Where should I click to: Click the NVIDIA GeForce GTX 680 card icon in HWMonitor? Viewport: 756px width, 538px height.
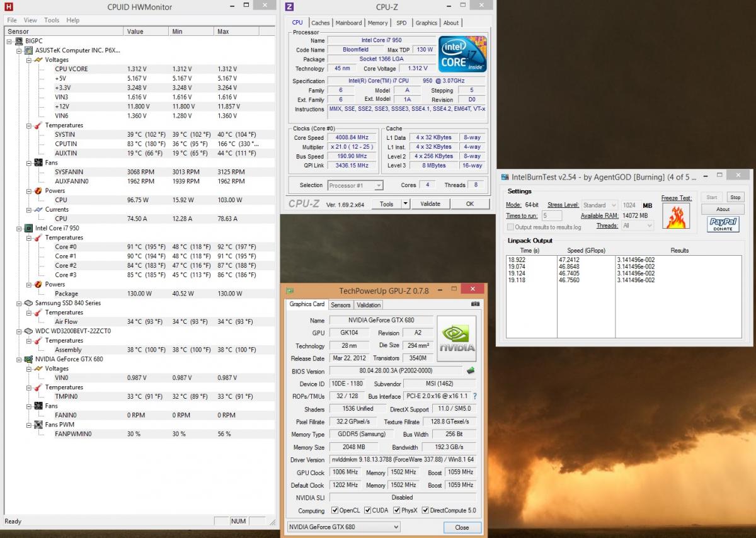[28, 359]
